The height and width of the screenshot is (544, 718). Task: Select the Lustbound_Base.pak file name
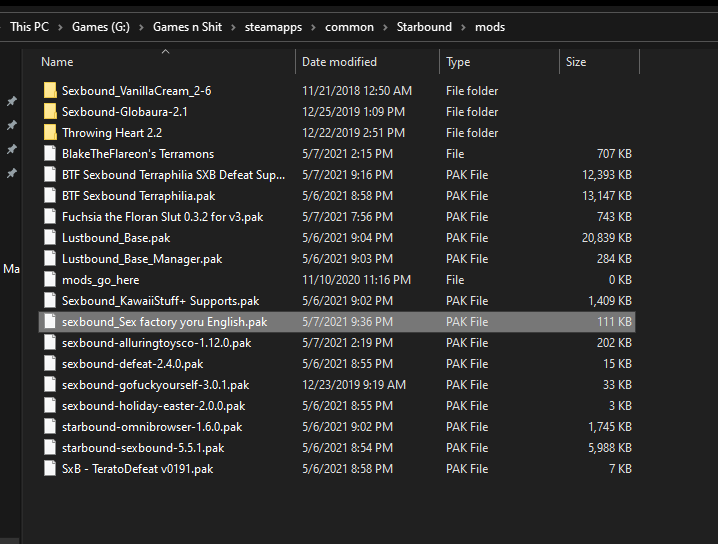point(116,238)
